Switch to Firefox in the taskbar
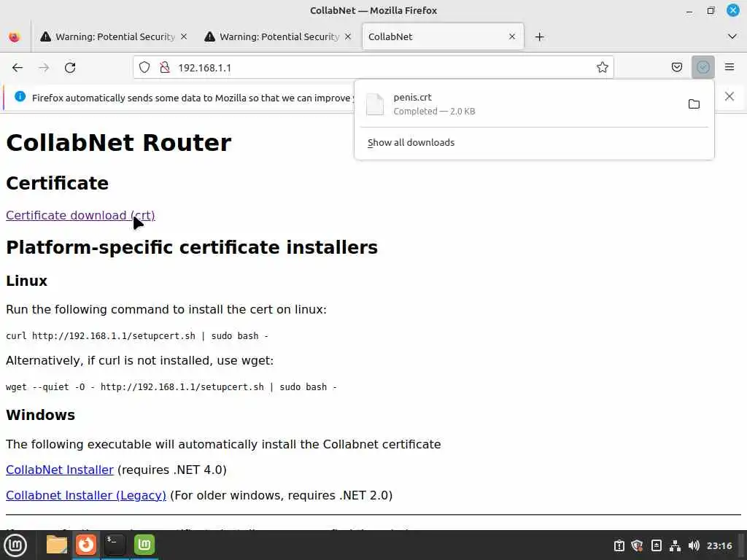 (86, 545)
